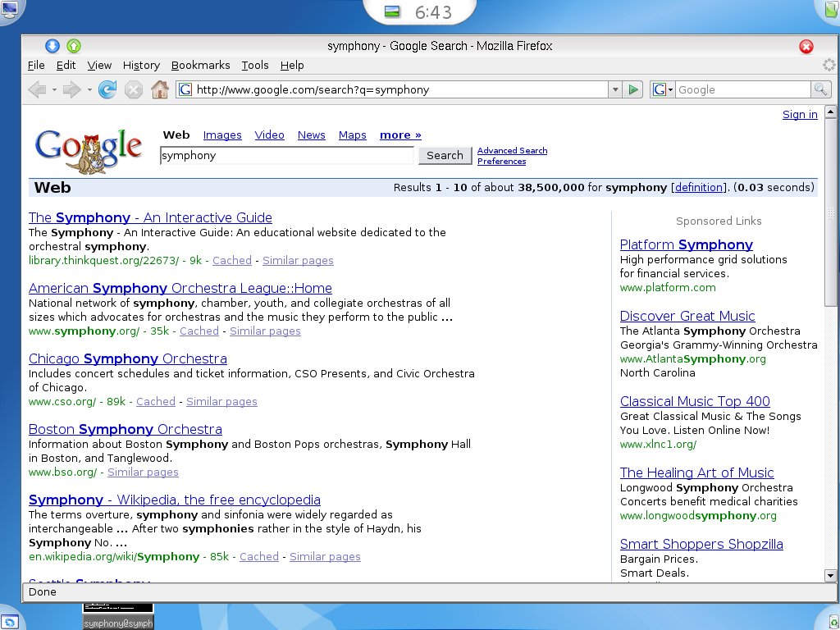
Task: Open The Healing Art of Music link
Action: [697, 472]
